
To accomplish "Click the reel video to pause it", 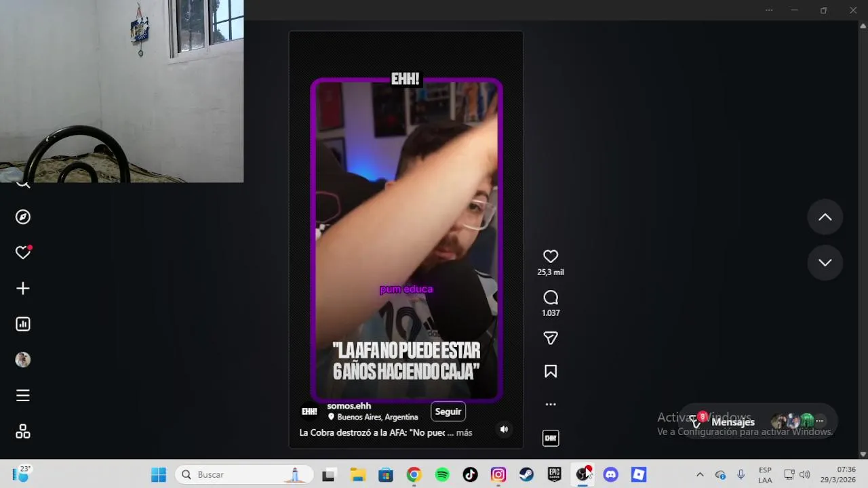I will click(406, 240).
